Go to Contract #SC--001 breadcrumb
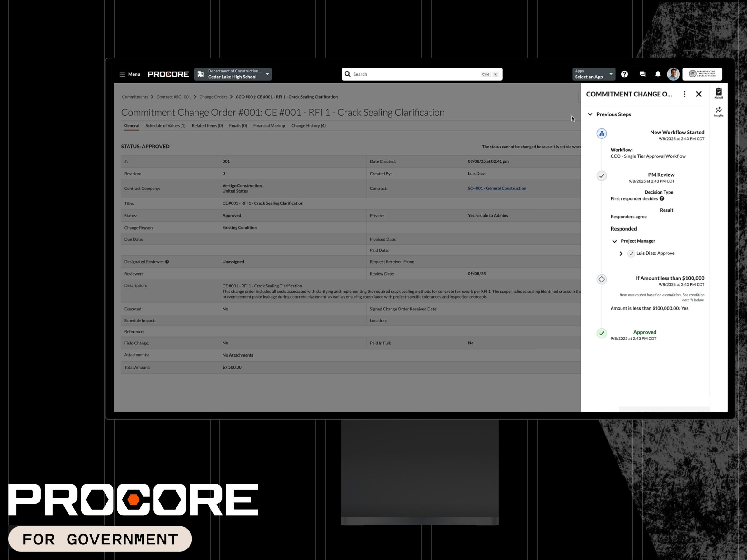The height and width of the screenshot is (560, 747). coord(174,97)
